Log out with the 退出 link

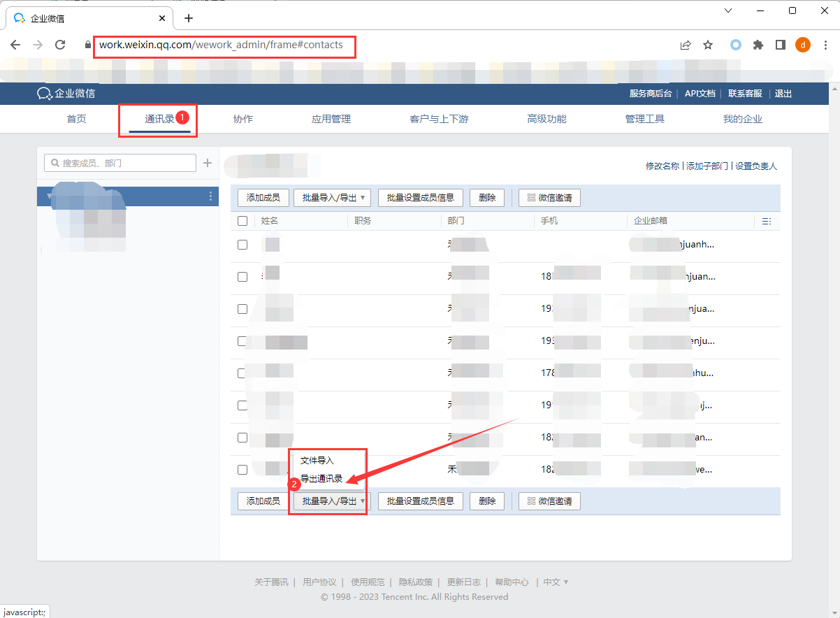click(783, 94)
